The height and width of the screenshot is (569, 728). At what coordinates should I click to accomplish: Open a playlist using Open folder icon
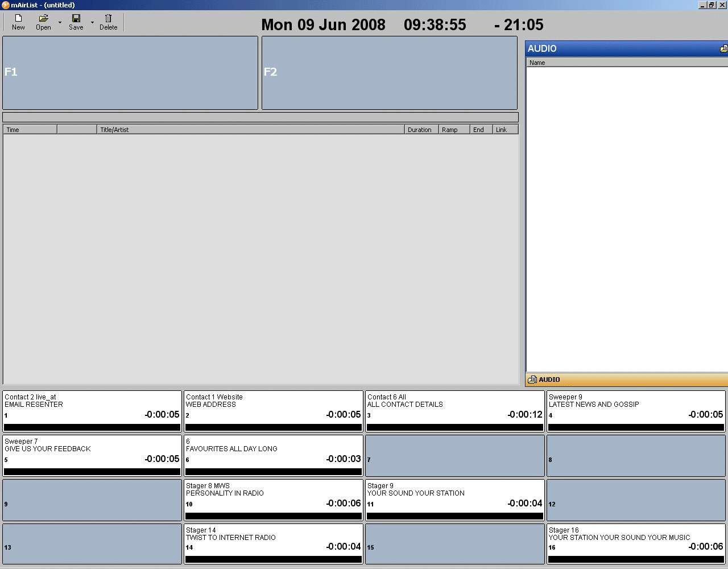(x=43, y=22)
